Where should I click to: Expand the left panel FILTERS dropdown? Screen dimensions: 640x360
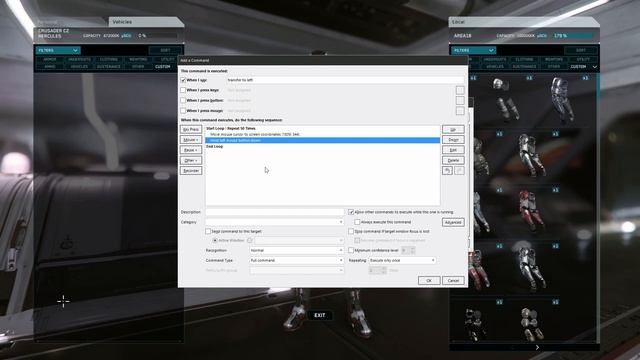pyautogui.click(x=58, y=50)
